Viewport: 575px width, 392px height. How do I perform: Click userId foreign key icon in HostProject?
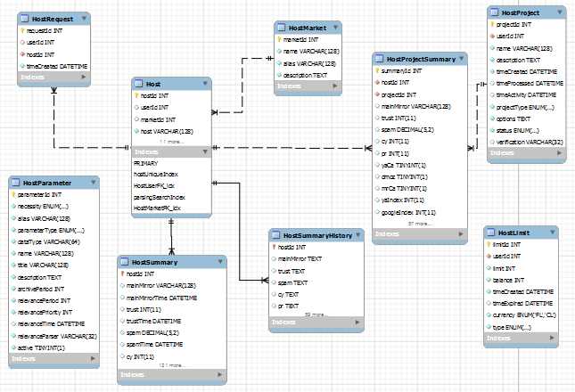click(x=492, y=37)
